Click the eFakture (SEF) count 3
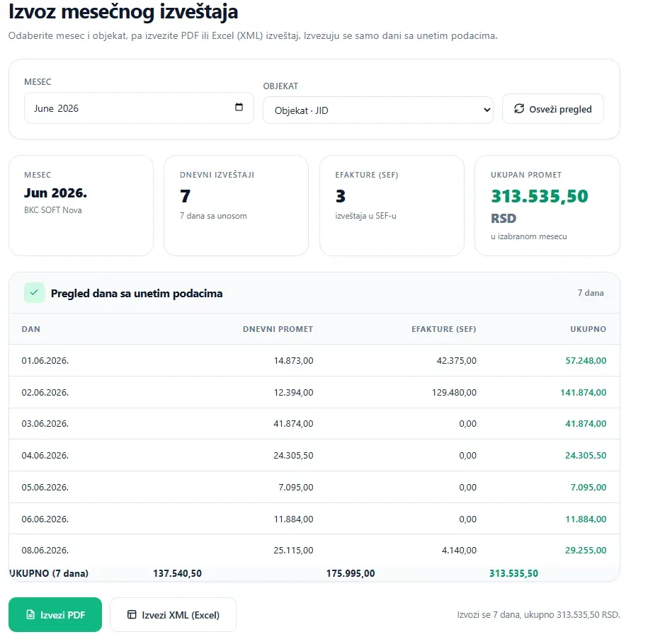 (x=341, y=196)
